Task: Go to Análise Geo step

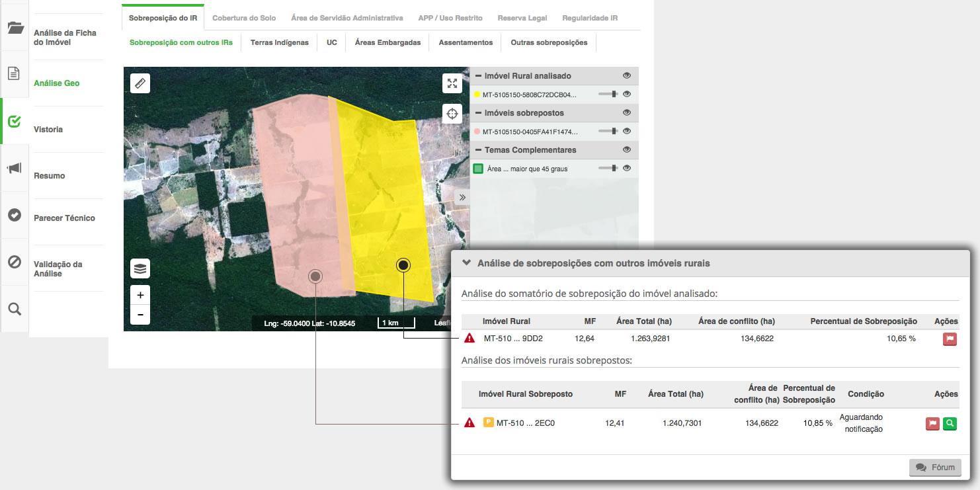Action: (57, 83)
